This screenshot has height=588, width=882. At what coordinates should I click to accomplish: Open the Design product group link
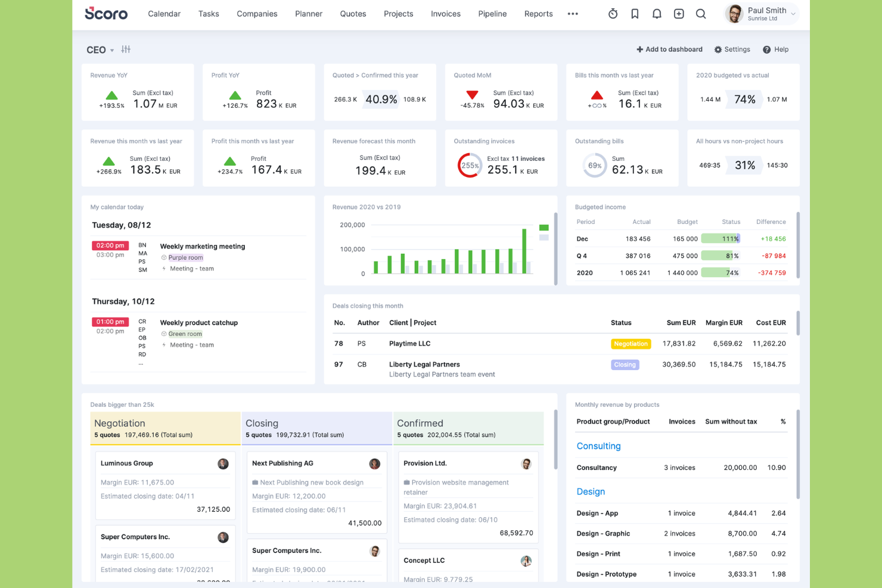[x=591, y=491]
